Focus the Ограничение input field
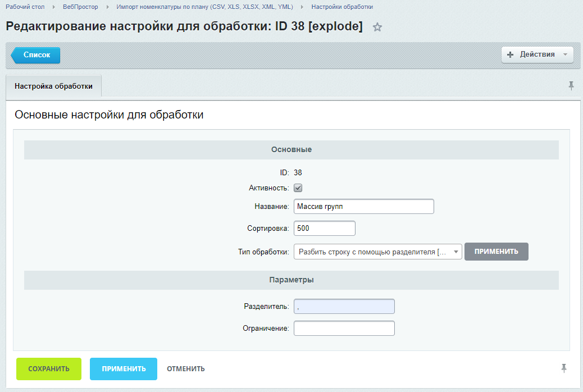The width and height of the screenshot is (583, 392). pyautogui.click(x=344, y=329)
